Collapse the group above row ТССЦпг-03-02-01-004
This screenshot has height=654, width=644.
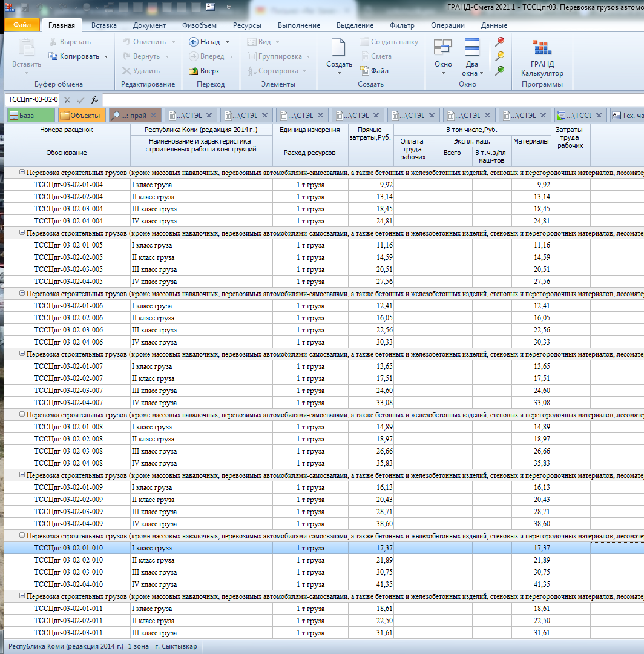[22, 173]
